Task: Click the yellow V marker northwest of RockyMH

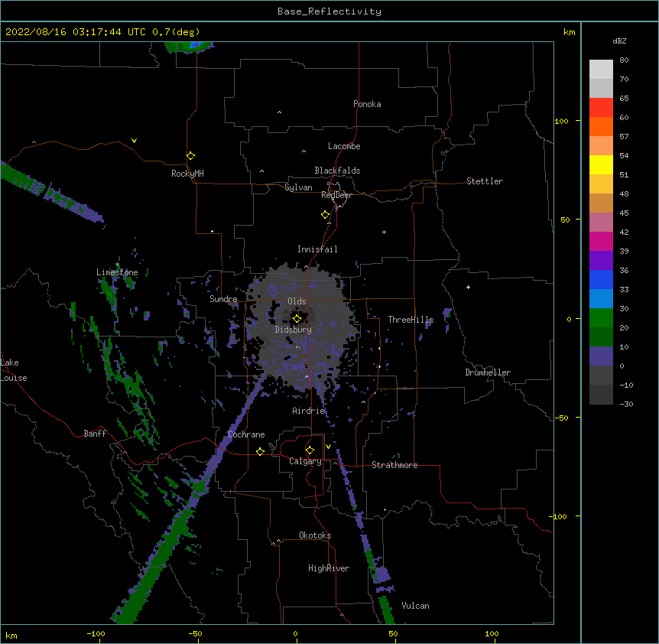Action: coord(134,141)
